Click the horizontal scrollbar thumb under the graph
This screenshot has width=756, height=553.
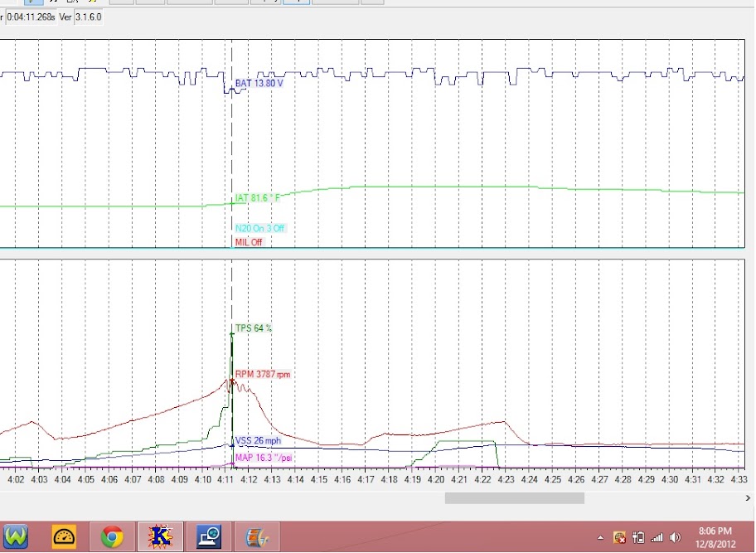515,497
